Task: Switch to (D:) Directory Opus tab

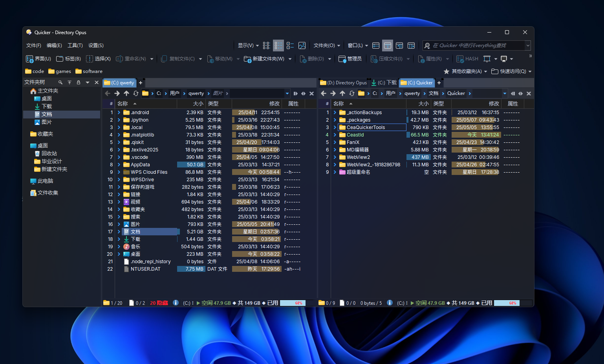Action: click(344, 83)
